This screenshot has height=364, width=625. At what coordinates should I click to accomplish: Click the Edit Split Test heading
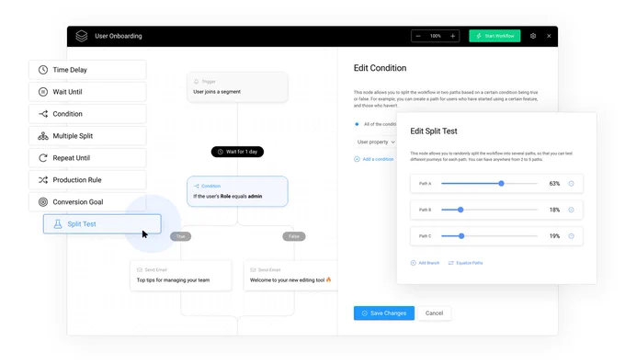click(434, 131)
